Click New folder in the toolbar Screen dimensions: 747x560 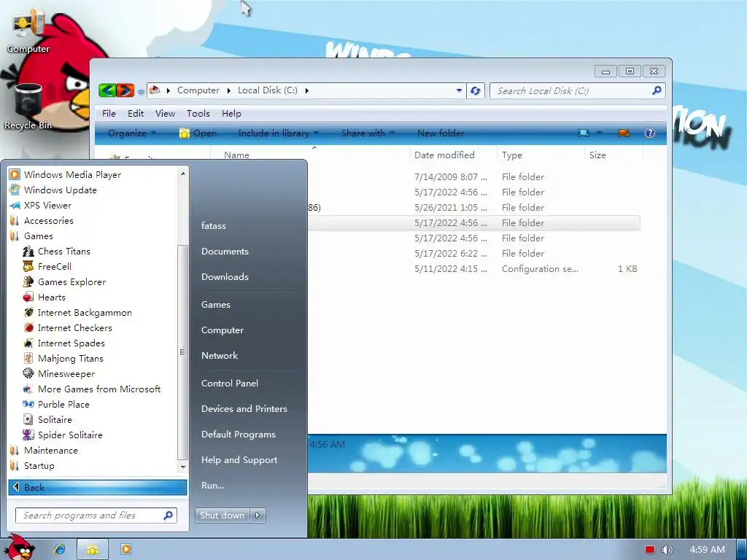441,133
